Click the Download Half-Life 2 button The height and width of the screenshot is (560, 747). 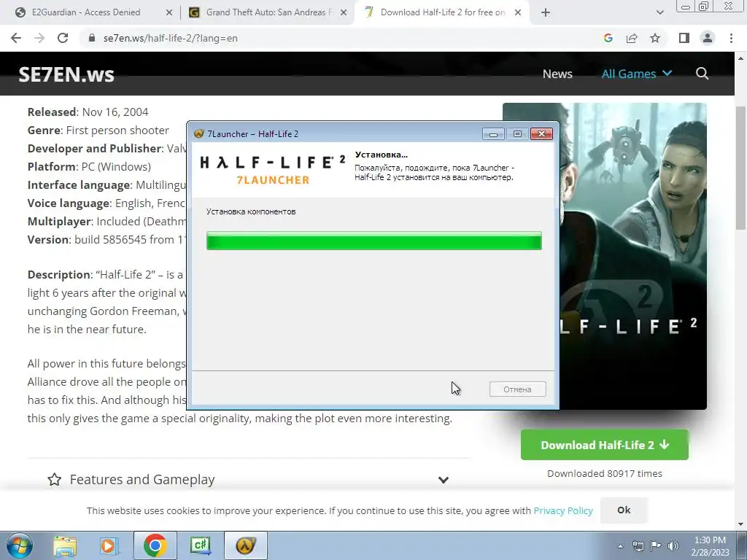point(605,445)
